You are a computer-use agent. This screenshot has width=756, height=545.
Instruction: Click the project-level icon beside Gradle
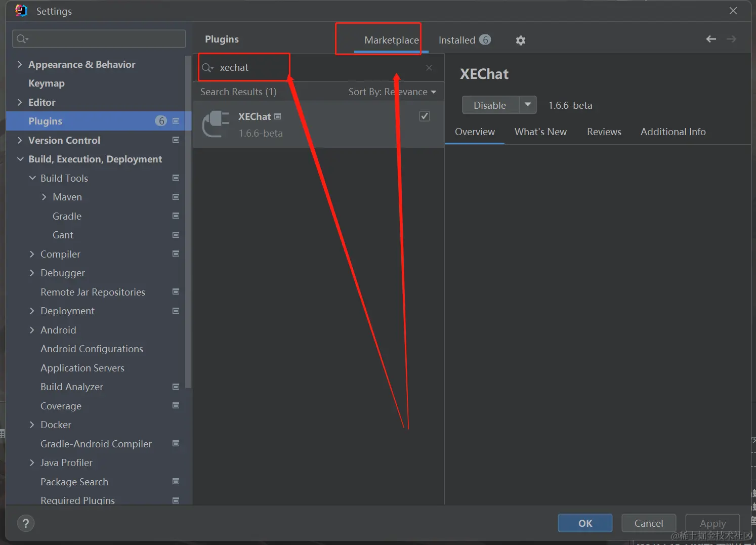pos(176,216)
